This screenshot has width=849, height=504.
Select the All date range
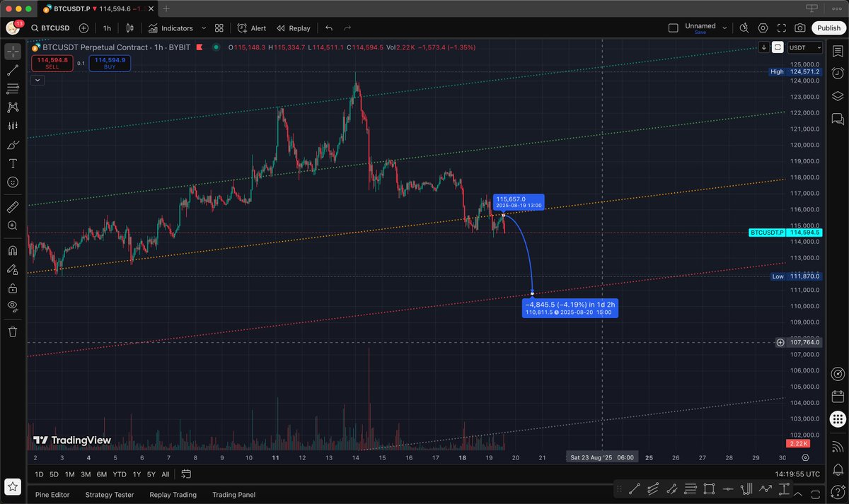[165, 474]
